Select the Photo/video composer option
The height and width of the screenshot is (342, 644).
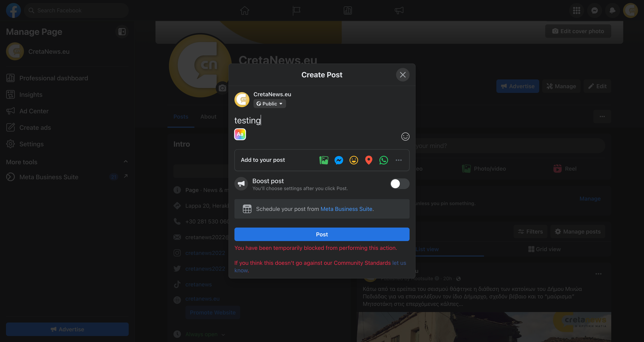(x=484, y=169)
